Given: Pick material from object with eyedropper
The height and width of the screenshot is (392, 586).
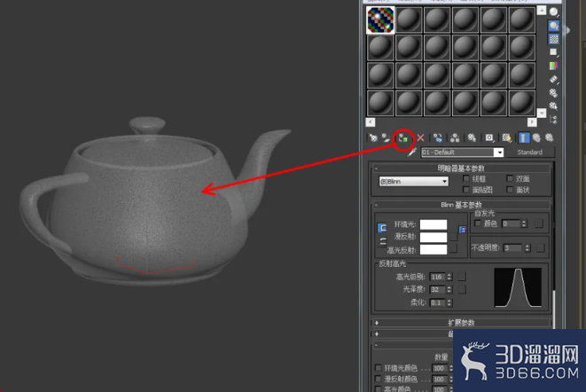Looking at the screenshot, I should (411, 153).
